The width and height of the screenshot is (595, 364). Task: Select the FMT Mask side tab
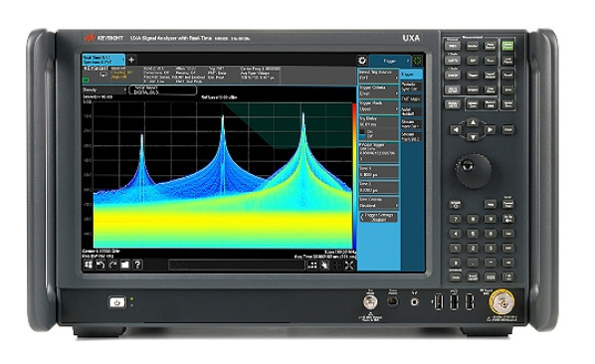point(411,99)
